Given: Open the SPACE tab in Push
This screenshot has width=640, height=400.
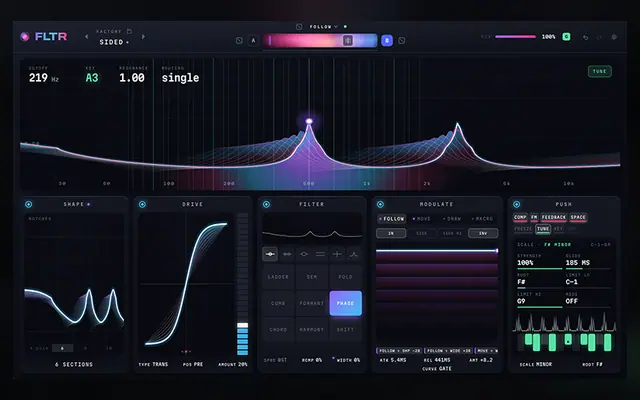Looking at the screenshot, I should [578, 218].
